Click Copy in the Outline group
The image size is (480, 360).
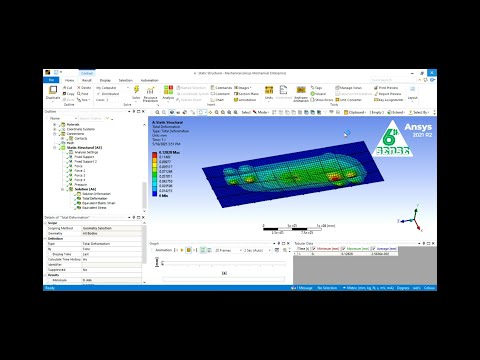tap(69, 94)
